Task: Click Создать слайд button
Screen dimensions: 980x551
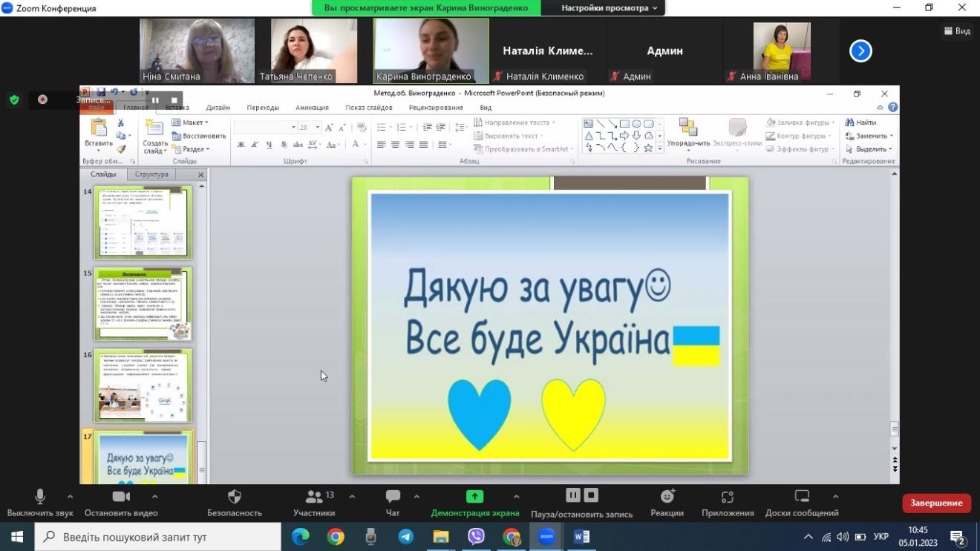Action: coord(155,135)
